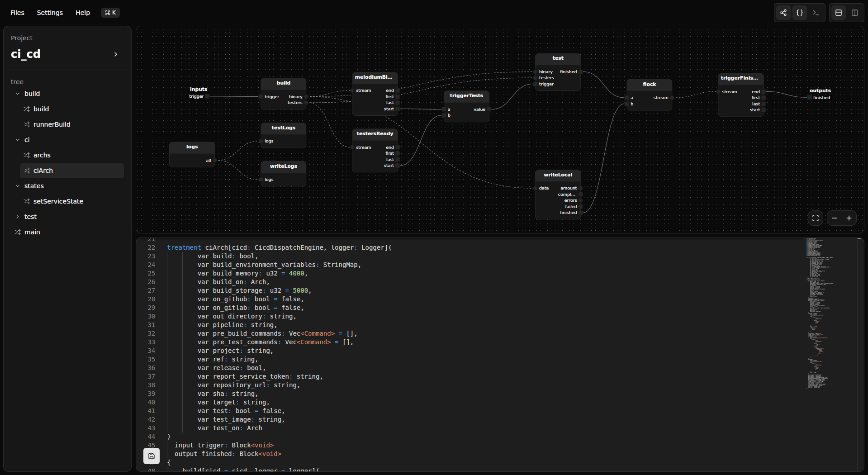Open the archs treatment in tree
The width and height of the screenshot is (868, 475).
tap(42, 155)
